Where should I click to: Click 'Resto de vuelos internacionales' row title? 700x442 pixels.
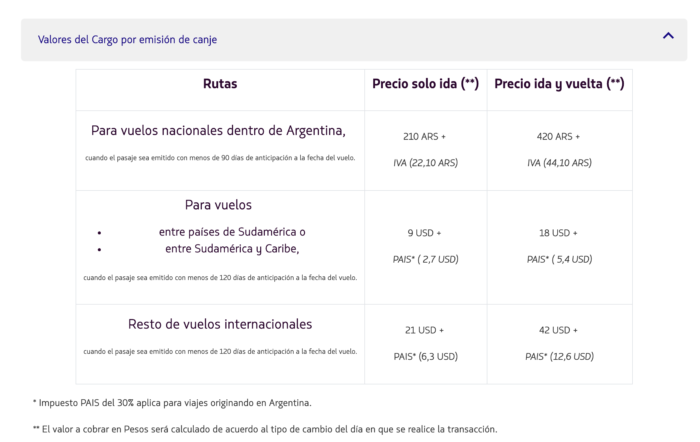[220, 324]
